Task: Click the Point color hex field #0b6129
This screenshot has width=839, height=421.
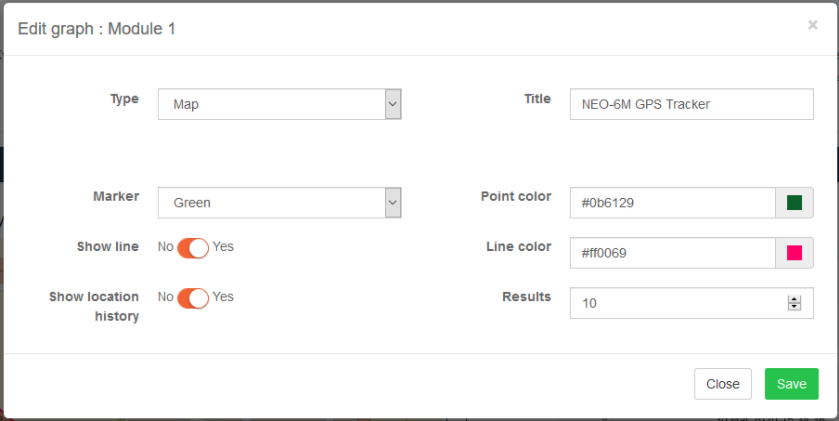Action: (672, 203)
